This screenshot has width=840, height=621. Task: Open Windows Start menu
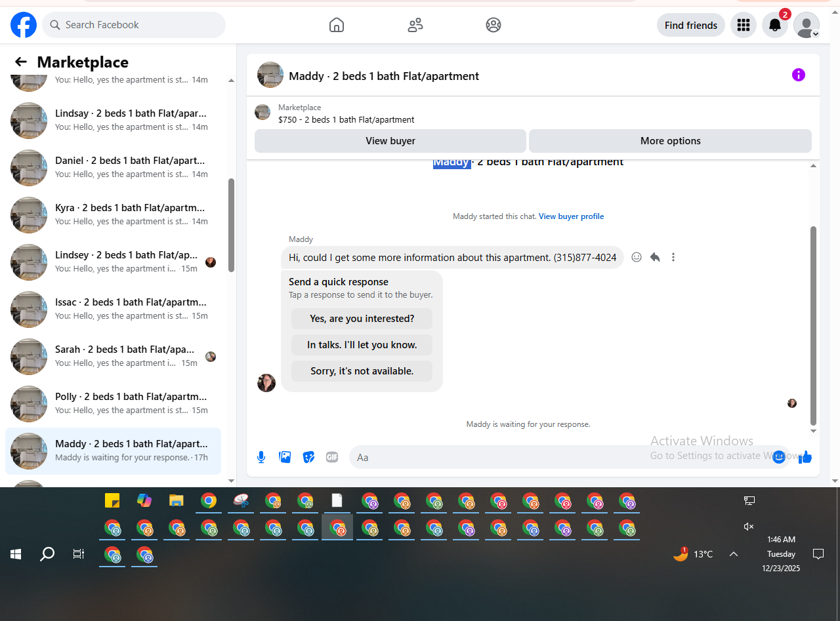click(x=16, y=554)
